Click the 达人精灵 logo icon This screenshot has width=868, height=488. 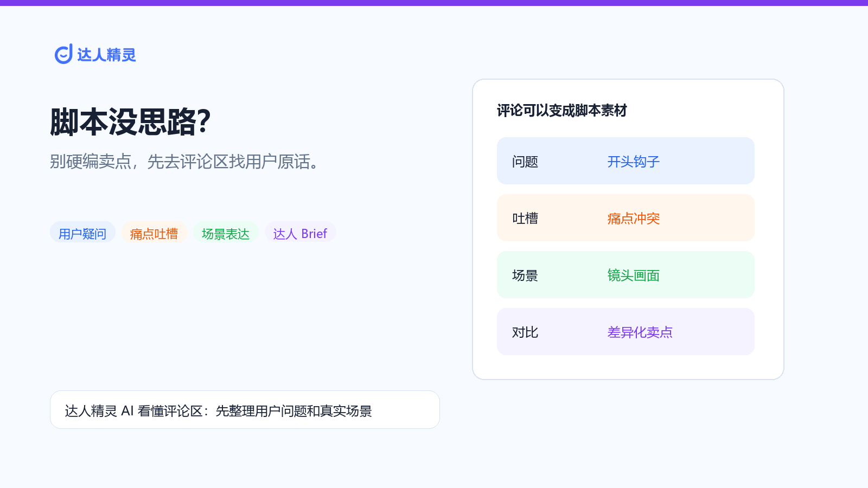tap(63, 54)
